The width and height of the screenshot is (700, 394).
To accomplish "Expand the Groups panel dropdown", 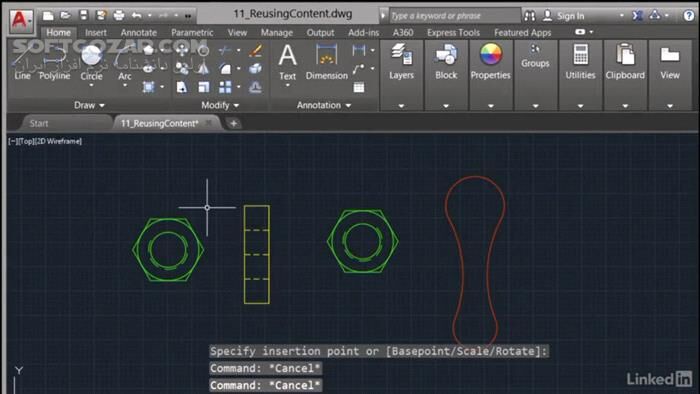I will click(x=535, y=106).
